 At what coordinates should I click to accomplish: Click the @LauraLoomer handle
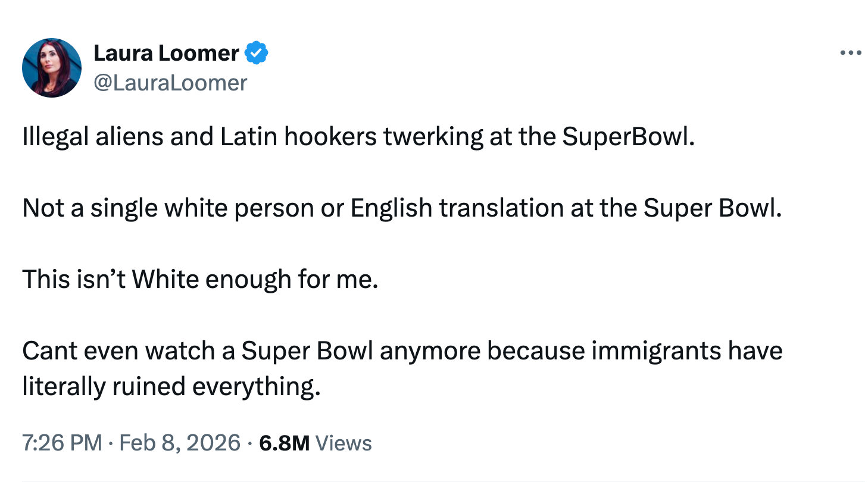[171, 83]
